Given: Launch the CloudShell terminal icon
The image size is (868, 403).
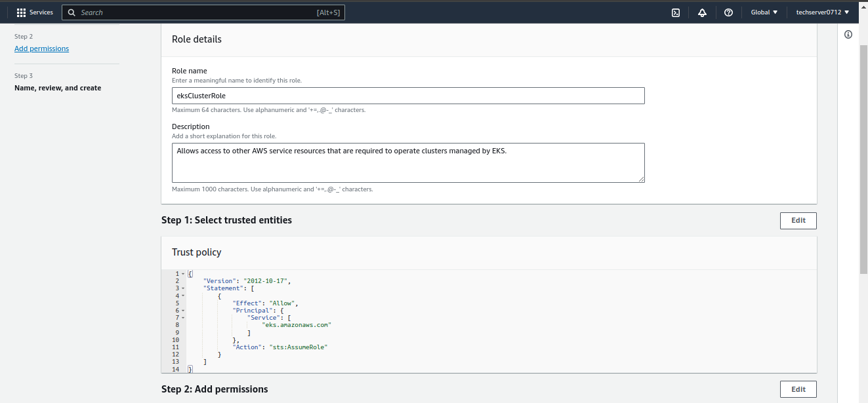Looking at the screenshot, I should coord(675,12).
